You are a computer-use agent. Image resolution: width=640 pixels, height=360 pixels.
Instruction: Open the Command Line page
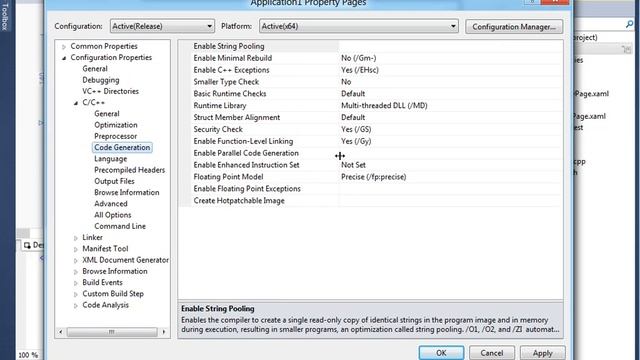(120, 226)
